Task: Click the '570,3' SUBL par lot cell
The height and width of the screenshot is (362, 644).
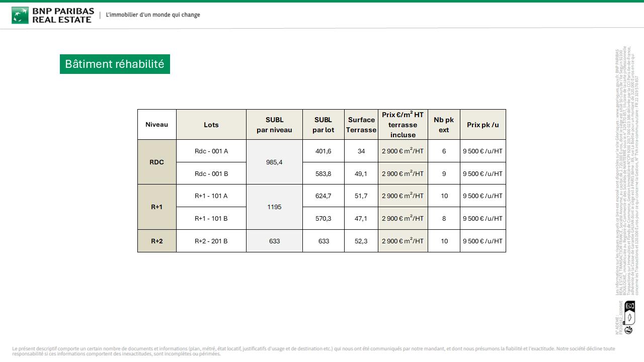Action: [324, 218]
